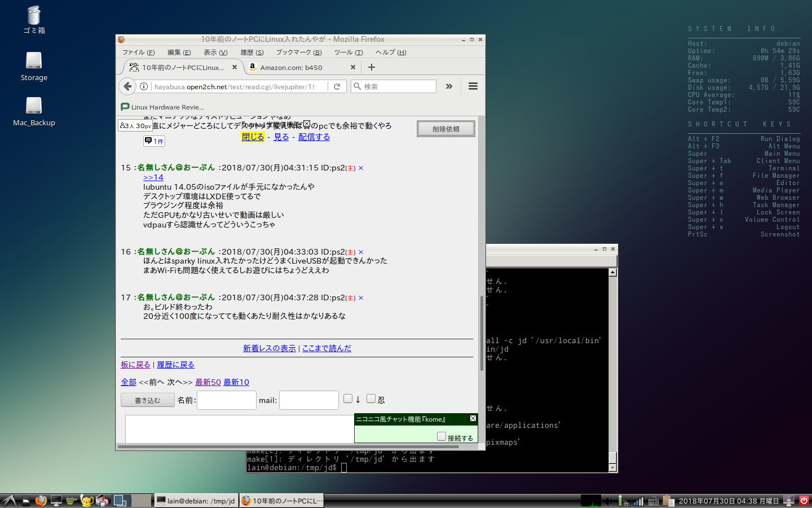Viewport: 812px width, 508px height.
Task: Open the 編集 menu
Action: click(179, 52)
